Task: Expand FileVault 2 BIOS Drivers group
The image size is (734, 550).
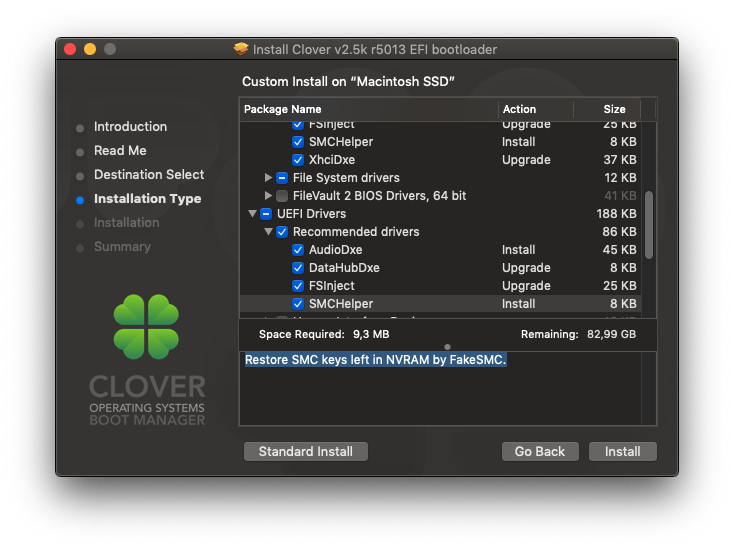Action: tap(268, 196)
